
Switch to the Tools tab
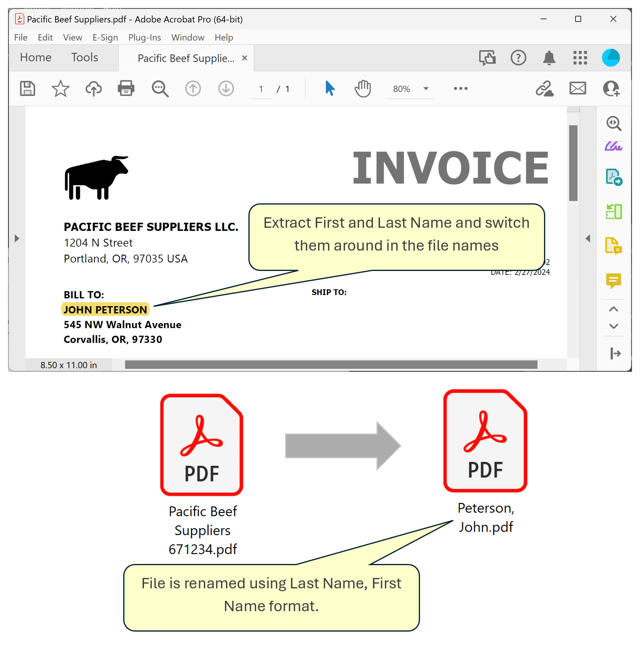click(x=84, y=57)
